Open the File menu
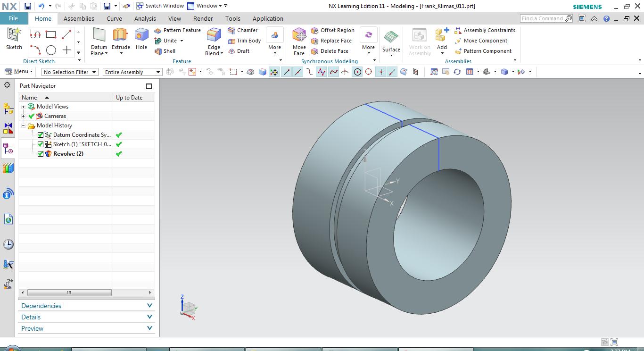Screen dimensions: 644x351 [x=13, y=18]
